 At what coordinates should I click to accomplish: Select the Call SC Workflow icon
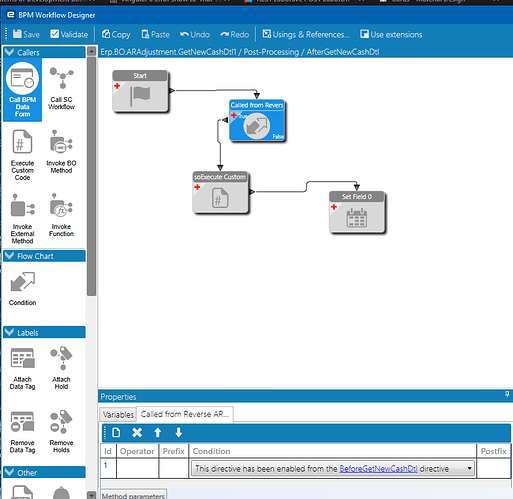pos(61,88)
